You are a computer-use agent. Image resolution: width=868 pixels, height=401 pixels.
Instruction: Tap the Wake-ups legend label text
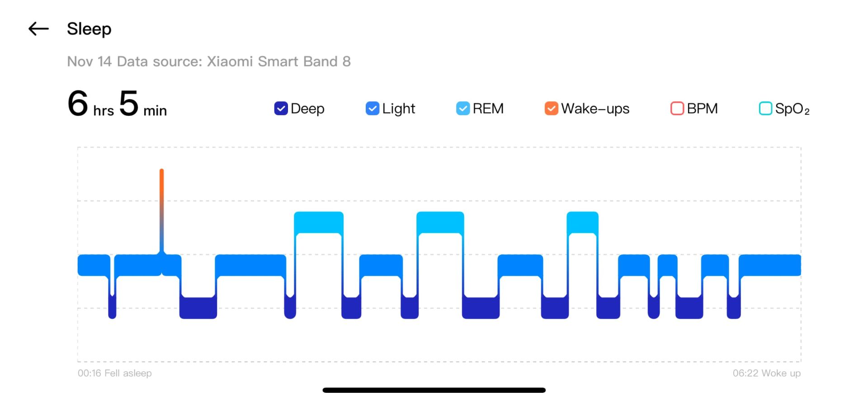point(595,109)
